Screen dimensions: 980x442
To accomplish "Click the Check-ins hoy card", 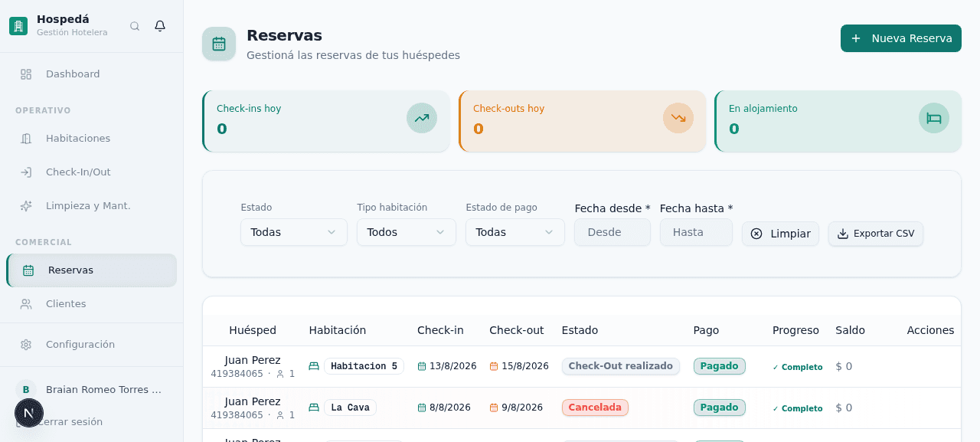I will click(x=326, y=121).
